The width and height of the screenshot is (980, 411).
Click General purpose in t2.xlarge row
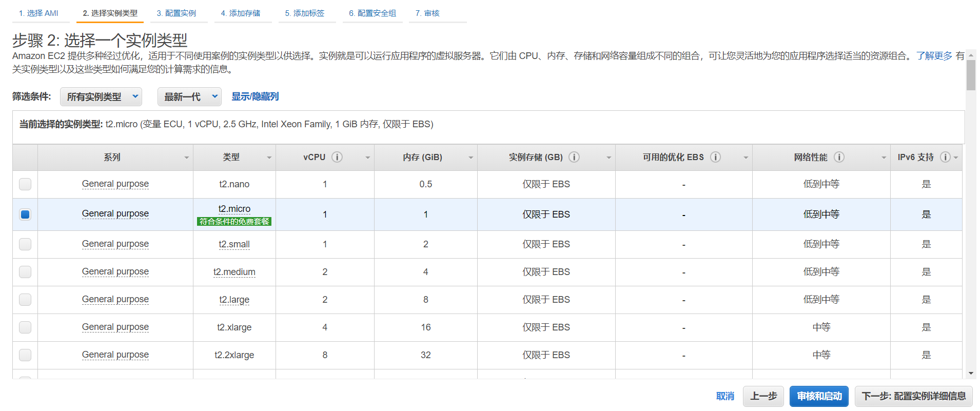[115, 327]
